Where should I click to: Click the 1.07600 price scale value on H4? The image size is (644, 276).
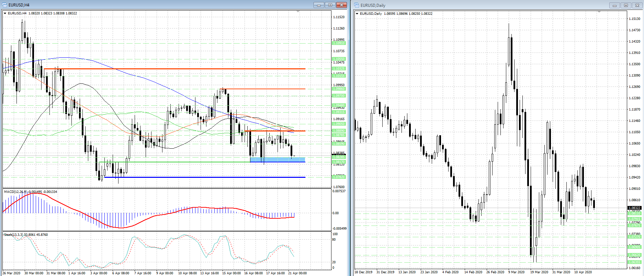pos(339,187)
